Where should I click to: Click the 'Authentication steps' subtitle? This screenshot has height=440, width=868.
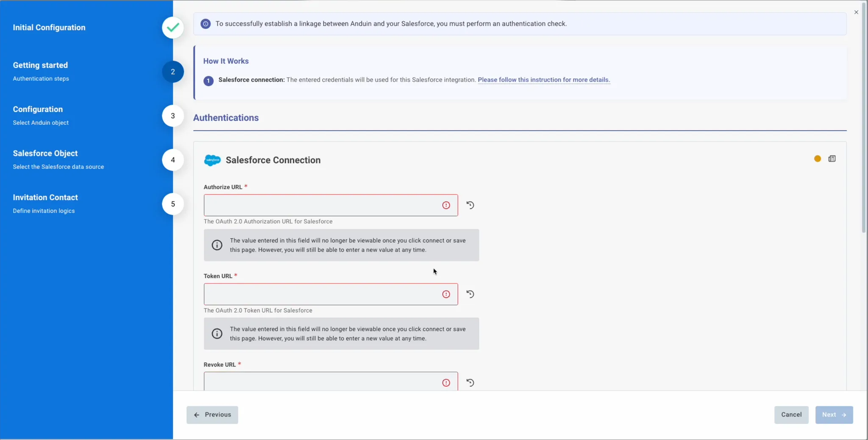point(41,79)
